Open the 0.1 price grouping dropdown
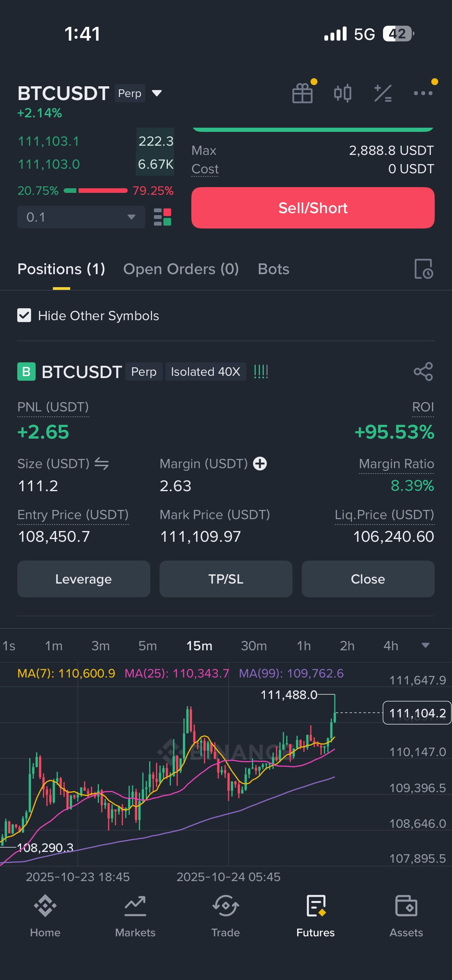Image resolution: width=452 pixels, height=980 pixels. [x=81, y=217]
